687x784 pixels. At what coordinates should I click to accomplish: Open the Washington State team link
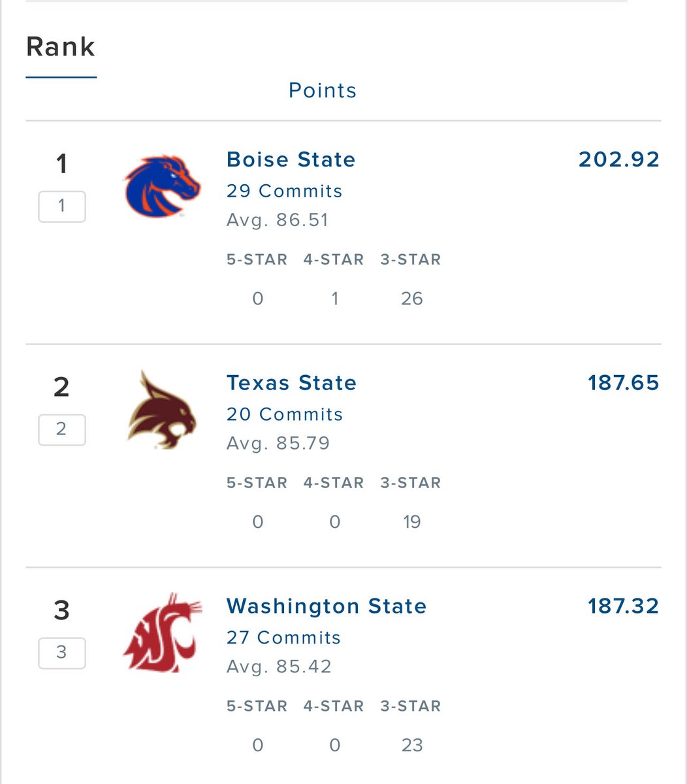coord(327,606)
